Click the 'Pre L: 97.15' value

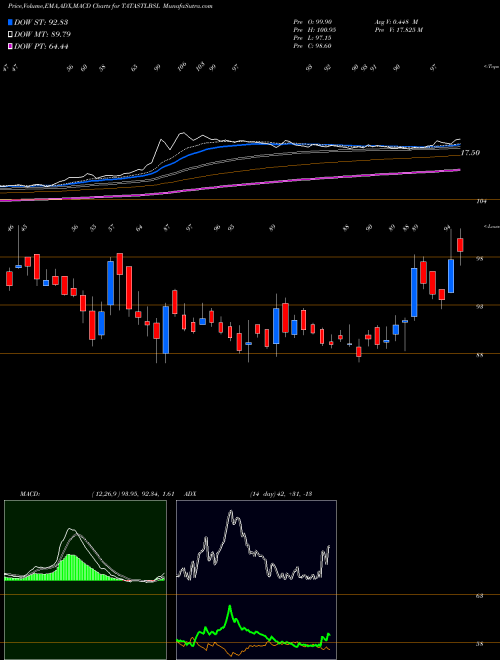312,38
